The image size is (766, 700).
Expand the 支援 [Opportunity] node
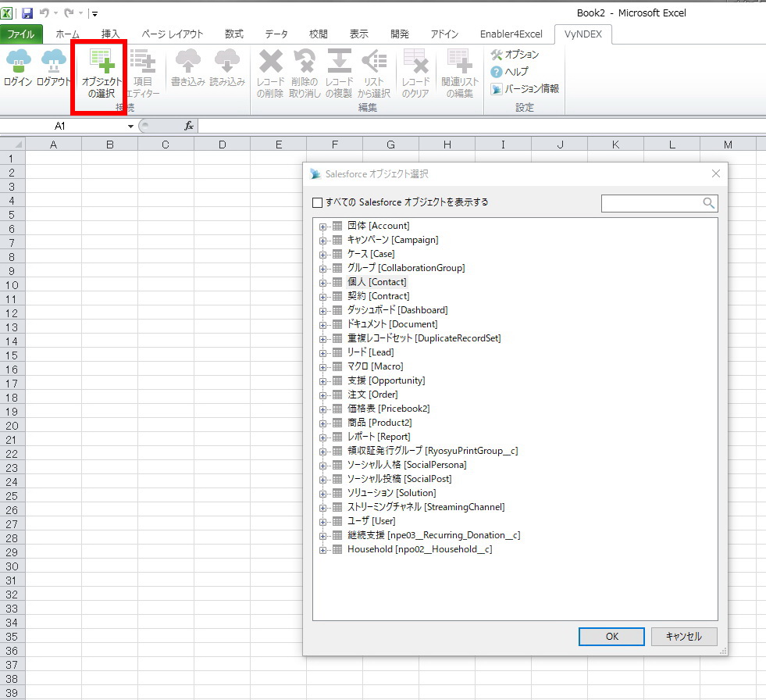pyautogui.click(x=322, y=381)
